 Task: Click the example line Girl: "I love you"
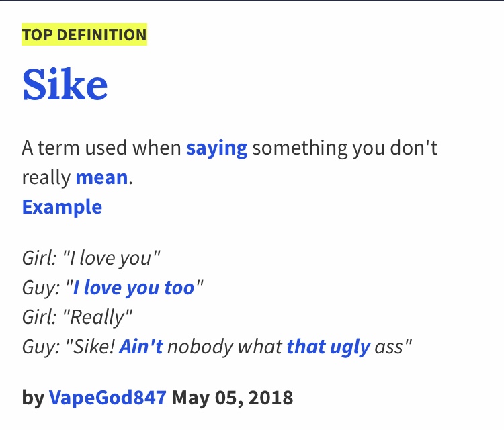click(x=91, y=258)
